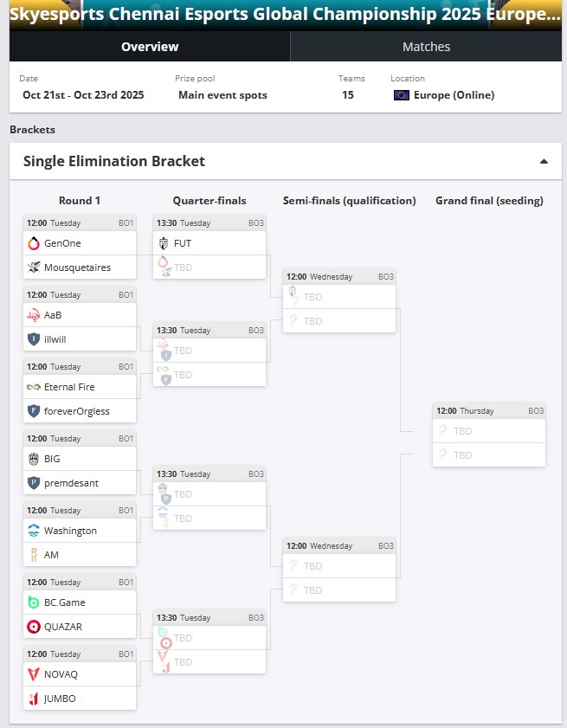Open the Thursday Grand final match box
Screen dimensions: 567x728
coord(489,435)
